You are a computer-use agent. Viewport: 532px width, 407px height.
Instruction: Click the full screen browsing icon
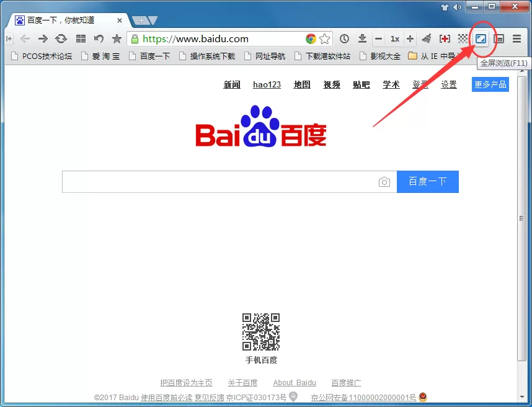481,38
